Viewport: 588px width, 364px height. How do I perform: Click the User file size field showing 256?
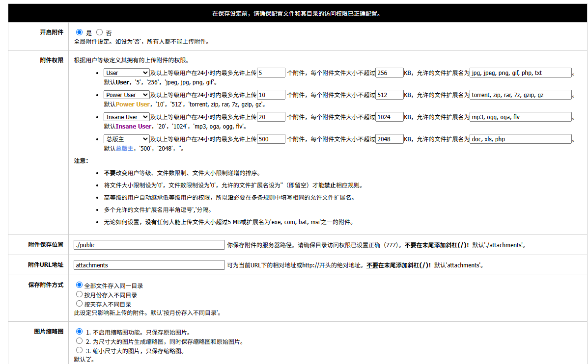pos(389,73)
